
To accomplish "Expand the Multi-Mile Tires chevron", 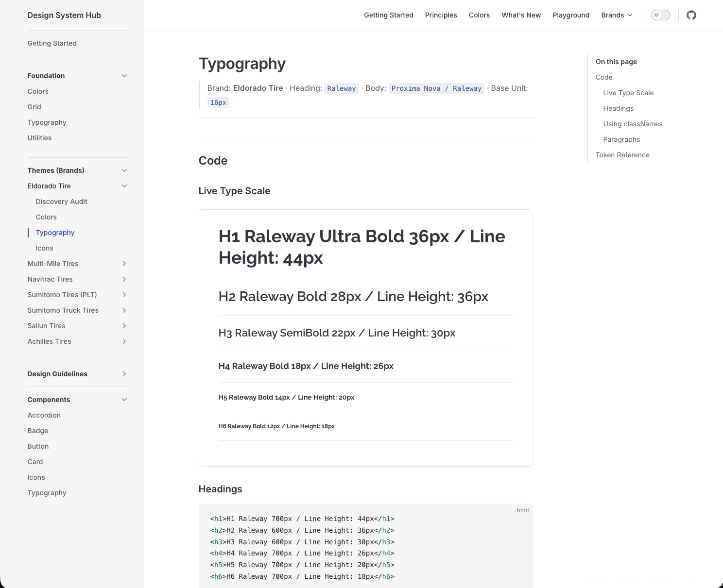I will click(x=124, y=264).
